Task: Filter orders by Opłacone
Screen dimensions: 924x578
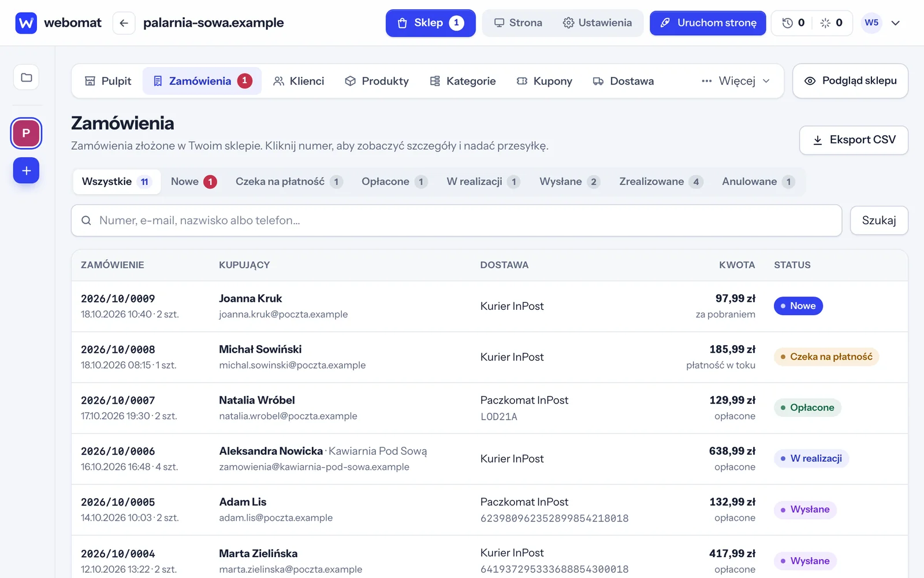Action: tap(394, 181)
